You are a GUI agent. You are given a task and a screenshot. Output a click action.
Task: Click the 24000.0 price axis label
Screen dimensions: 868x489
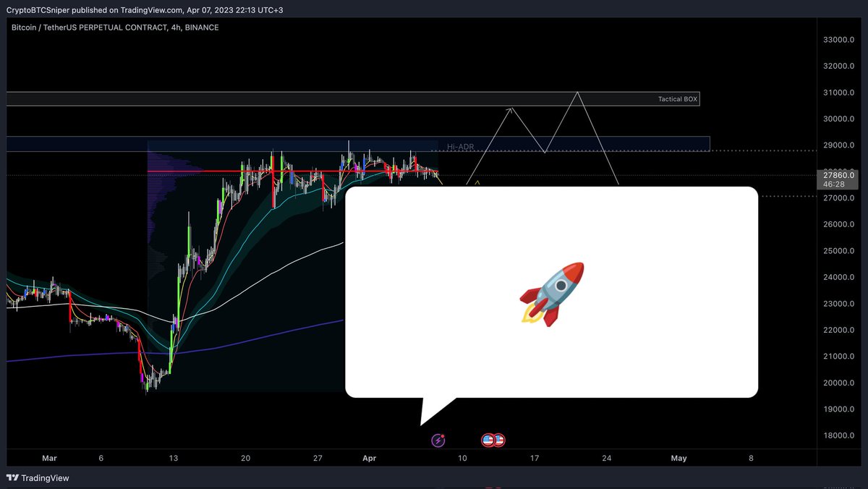point(839,278)
